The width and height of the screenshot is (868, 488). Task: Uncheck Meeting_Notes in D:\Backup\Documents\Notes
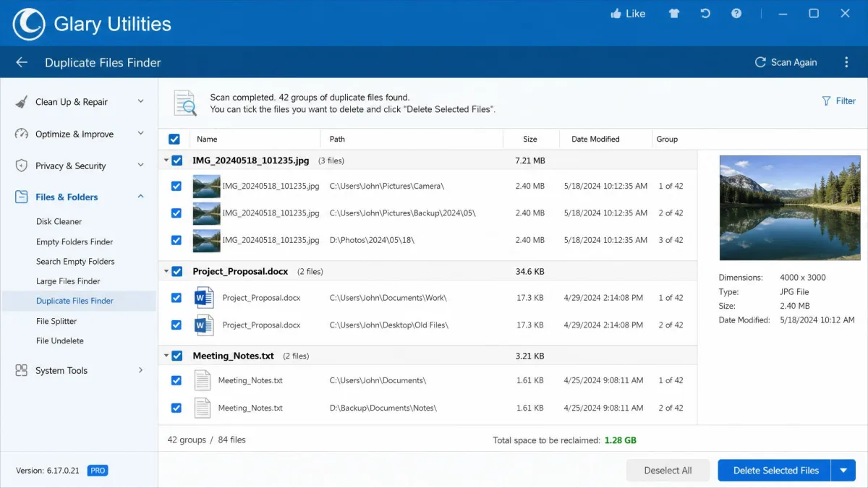pyautogui.click(x=176, y=408)
